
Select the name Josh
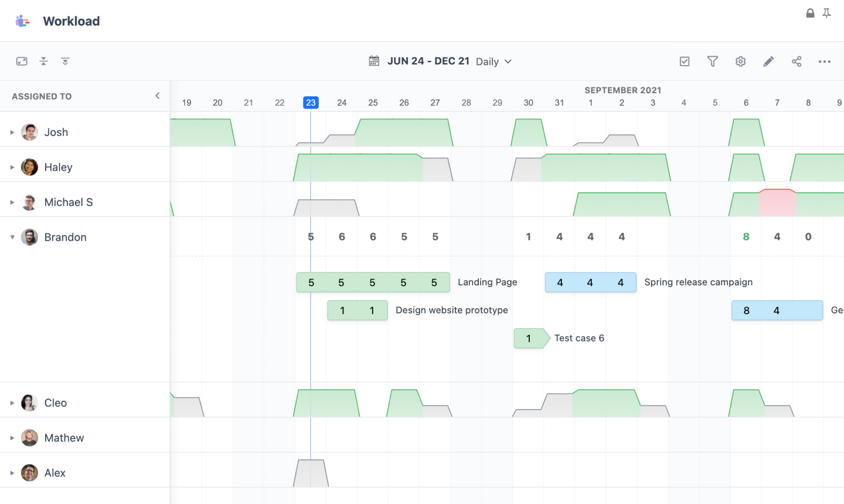click(56, 132)
